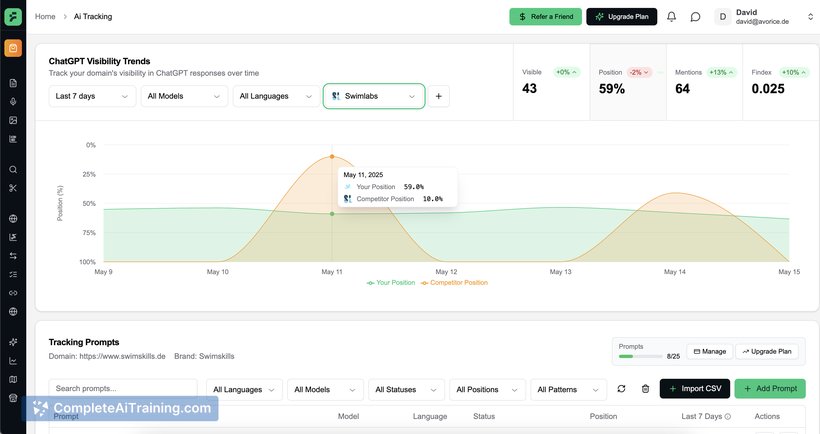Select the Position metric card

(628, 82)
